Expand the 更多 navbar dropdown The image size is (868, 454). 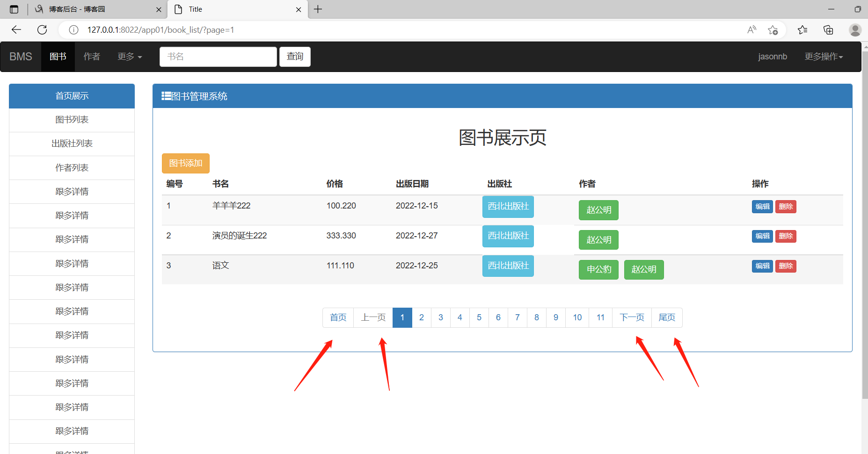click(130, 57)
